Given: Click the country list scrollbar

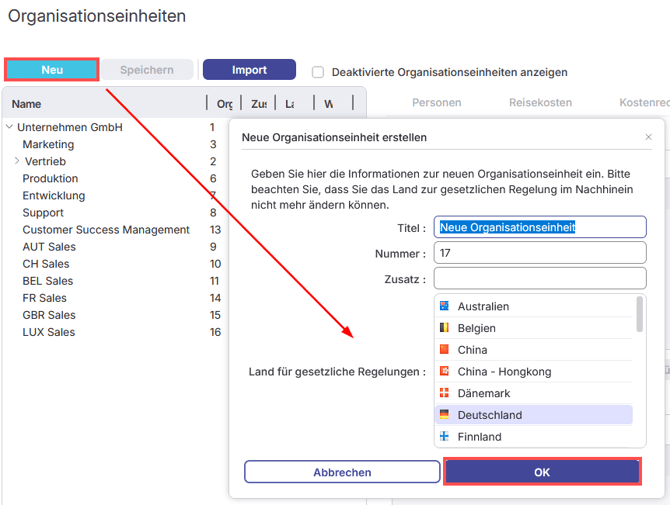Looking at the screenshot, I should (639, 314).
